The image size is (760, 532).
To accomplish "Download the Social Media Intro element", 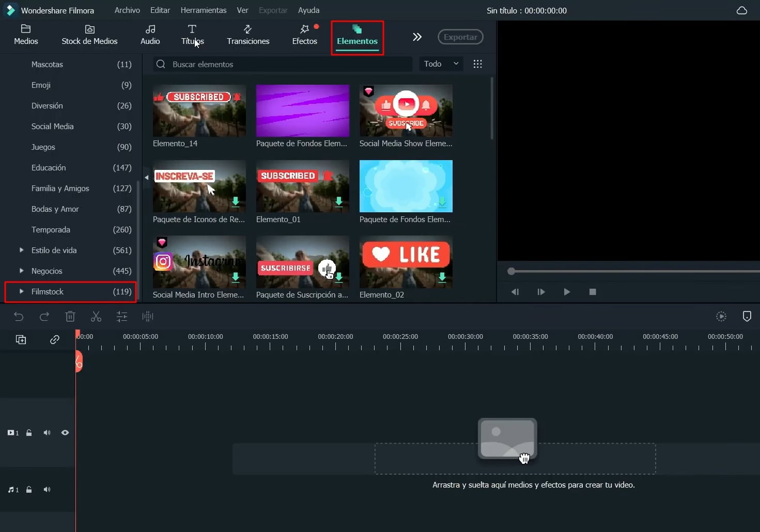I will tap(236, 277).
